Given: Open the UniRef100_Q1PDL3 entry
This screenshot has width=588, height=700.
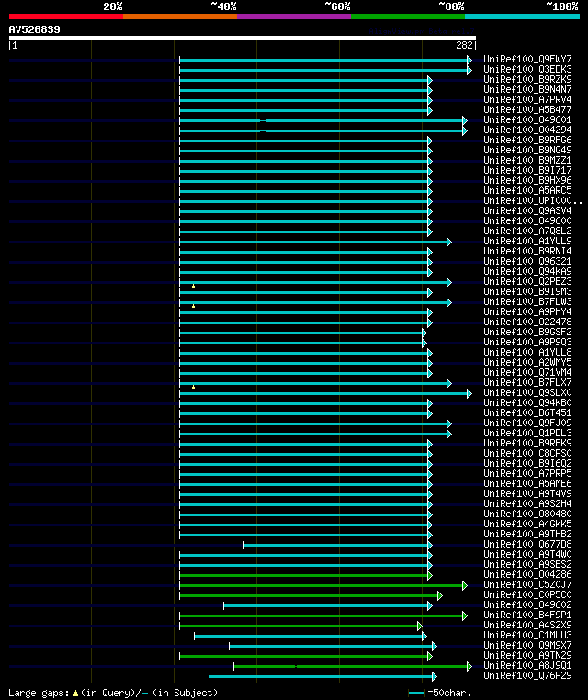Looking at the screenshot, I should pos(527,433).
